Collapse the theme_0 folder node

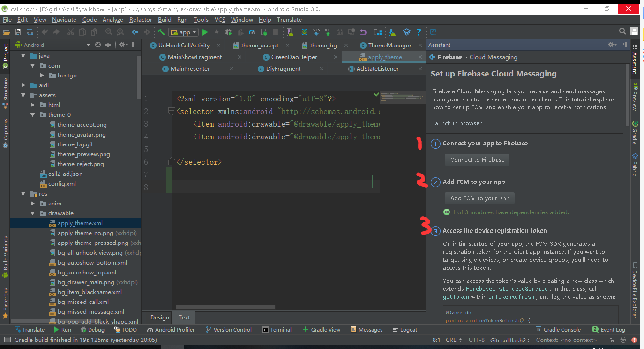[x=33, y=115]
